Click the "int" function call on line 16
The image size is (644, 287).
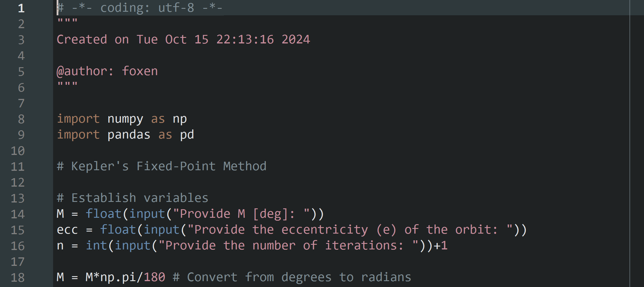(x=96, y=246)
